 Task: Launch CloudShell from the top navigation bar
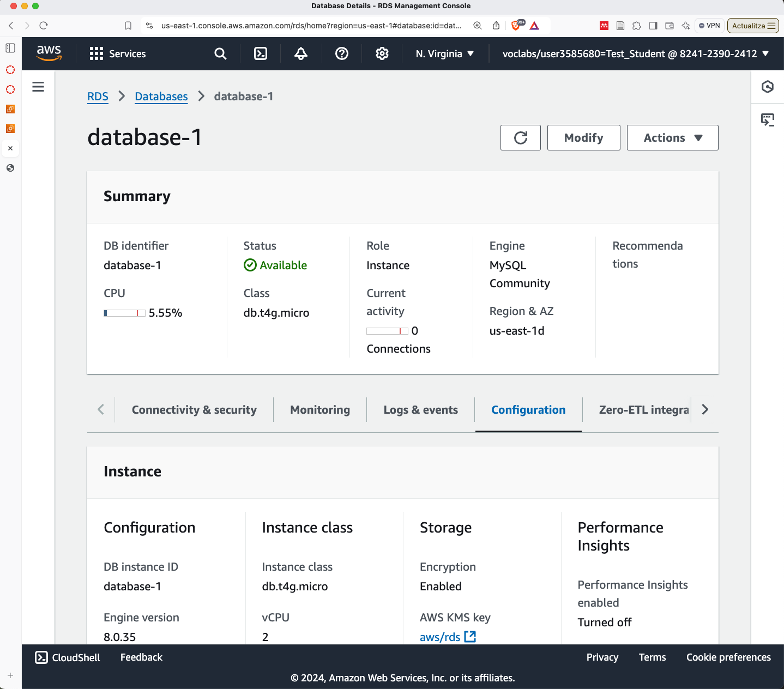pos(261,53)
